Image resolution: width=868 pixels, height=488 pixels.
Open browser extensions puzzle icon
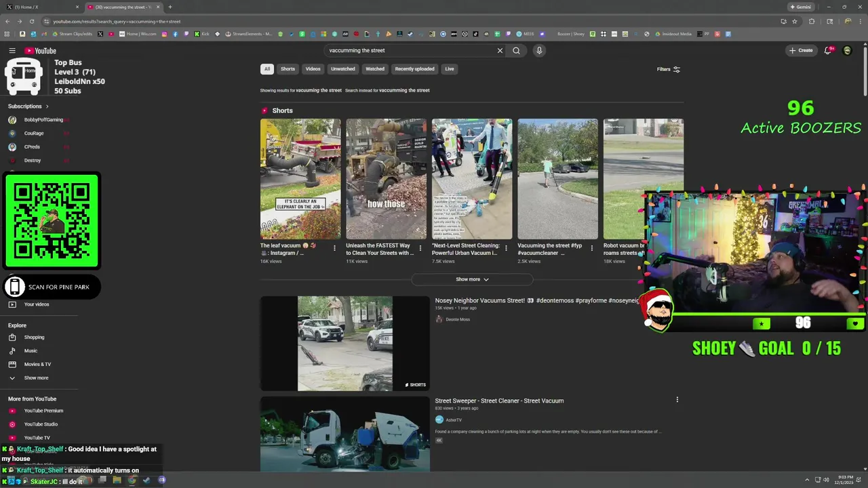812,21
